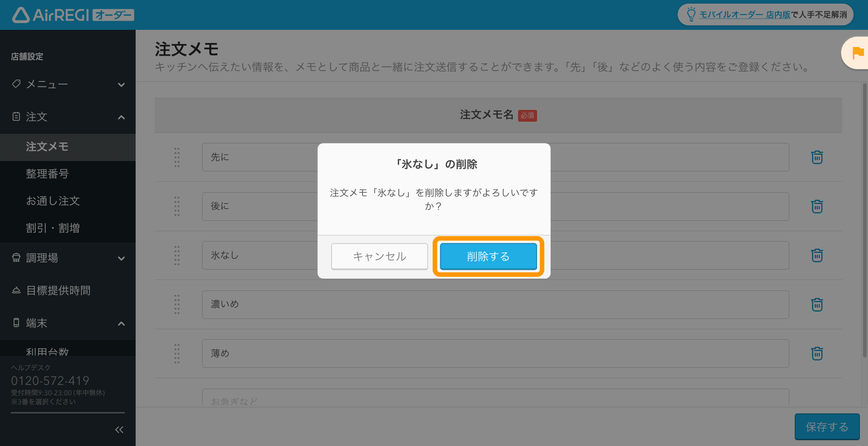
Task: Click the 先に memo input field
Action: 495,157
